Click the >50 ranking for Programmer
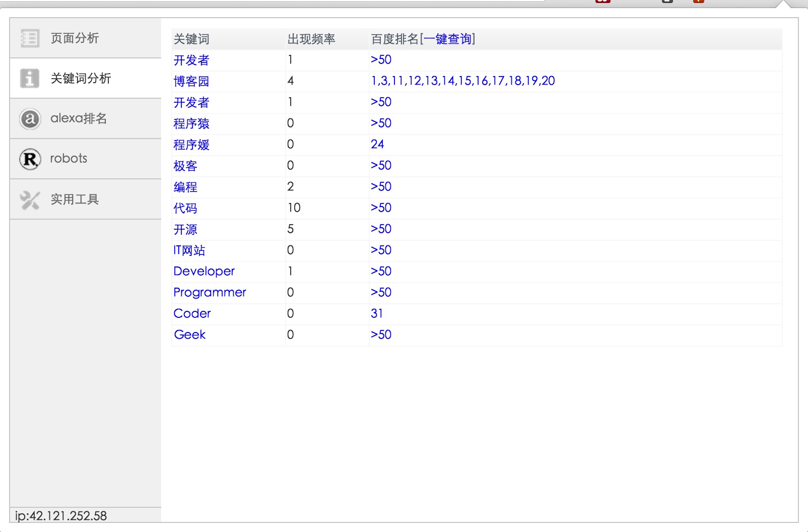Image resolution: width=808 pixels, height=532 pixels. point(381,292)
